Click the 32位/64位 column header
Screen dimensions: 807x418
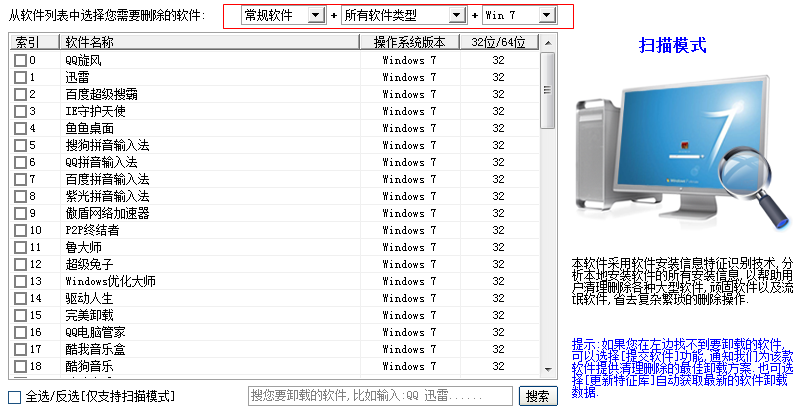pyautogui.click(x=498, y=42)
